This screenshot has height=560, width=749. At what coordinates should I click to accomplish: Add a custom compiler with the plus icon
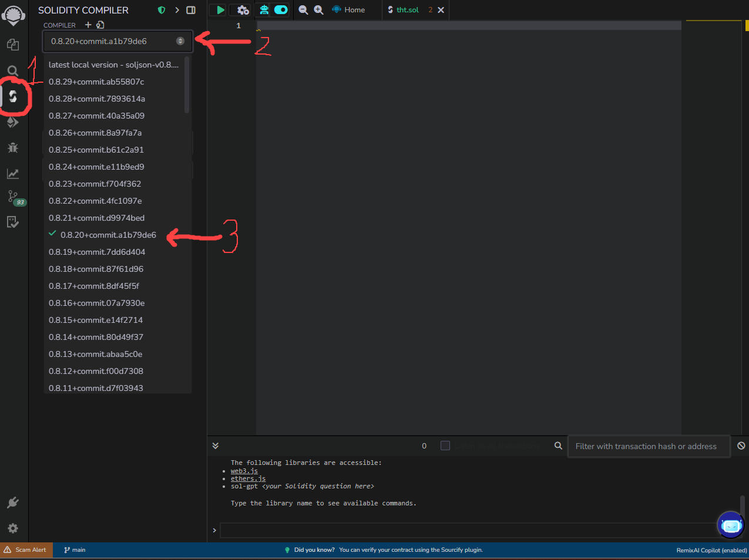click(x=88, y=25)
